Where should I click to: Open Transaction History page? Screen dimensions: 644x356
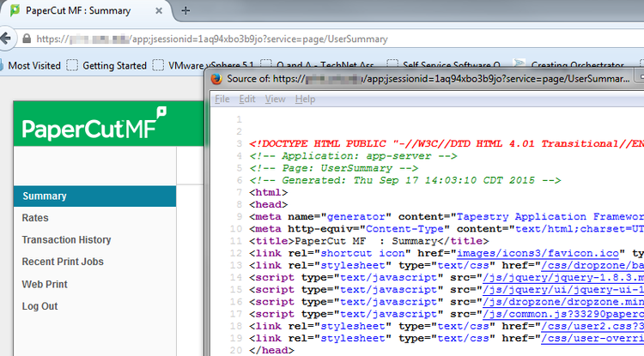point(66,239)
